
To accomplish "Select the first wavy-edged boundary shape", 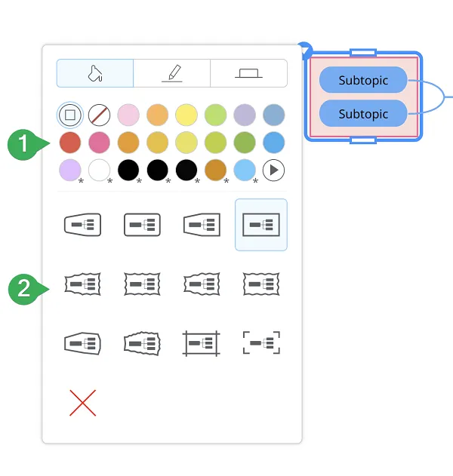I will (x=82, y=284).
